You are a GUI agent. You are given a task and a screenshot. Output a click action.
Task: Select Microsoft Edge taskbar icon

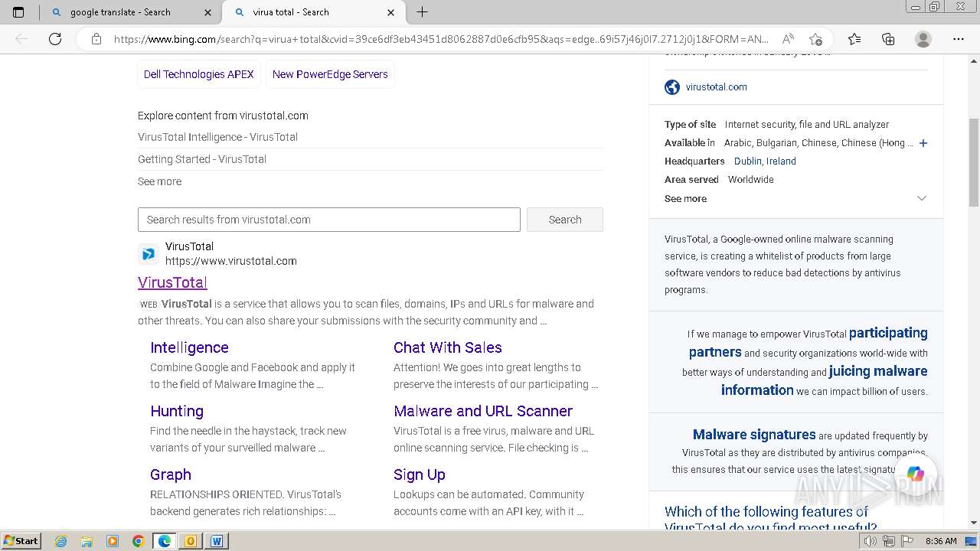tap(165, 541)
